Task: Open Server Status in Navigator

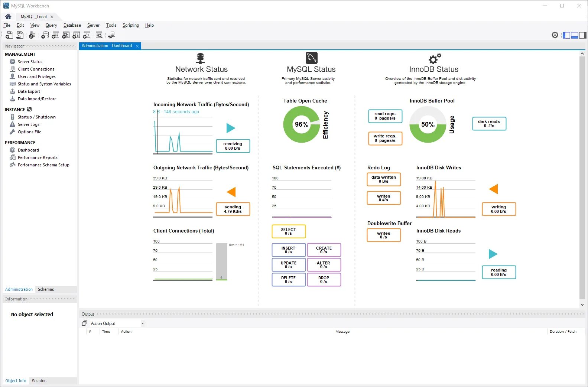Action: [x=30, y=62]
